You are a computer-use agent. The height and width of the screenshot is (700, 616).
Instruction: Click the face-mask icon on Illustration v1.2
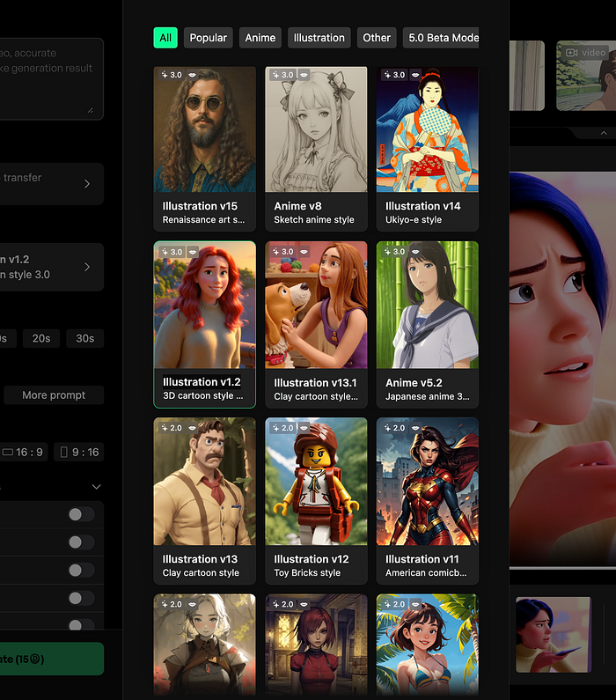click(192, 252)
